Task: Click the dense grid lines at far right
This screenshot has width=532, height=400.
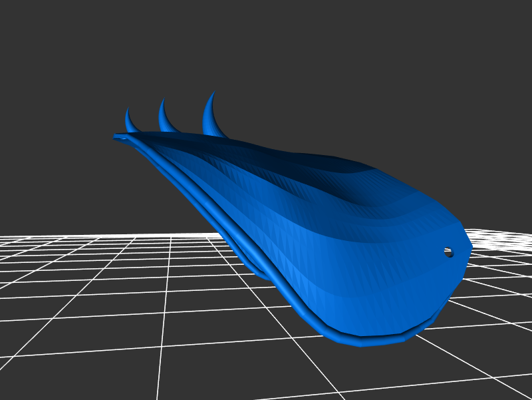Action: point(505,238)
